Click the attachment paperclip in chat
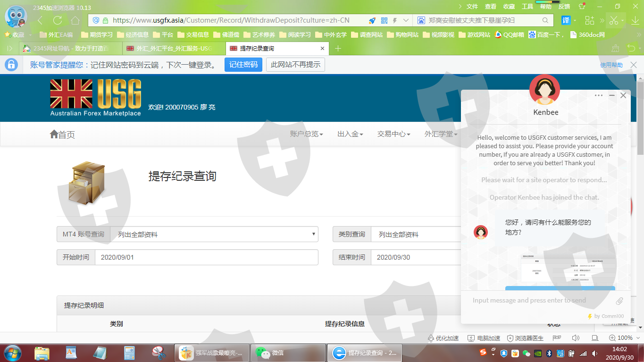The image size is (644, 362). coord(619,301)
